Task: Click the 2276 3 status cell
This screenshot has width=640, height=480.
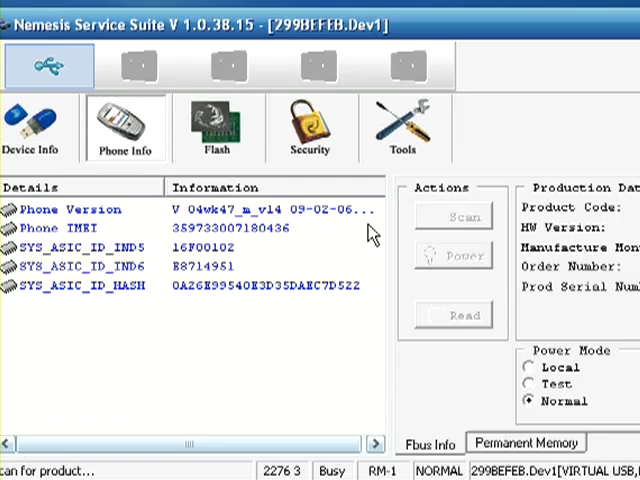Action: click(282, 471)
